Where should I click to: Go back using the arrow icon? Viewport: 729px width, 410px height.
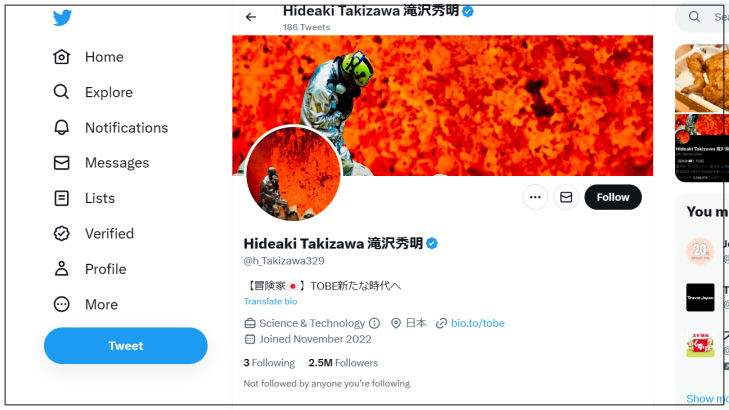251,17
